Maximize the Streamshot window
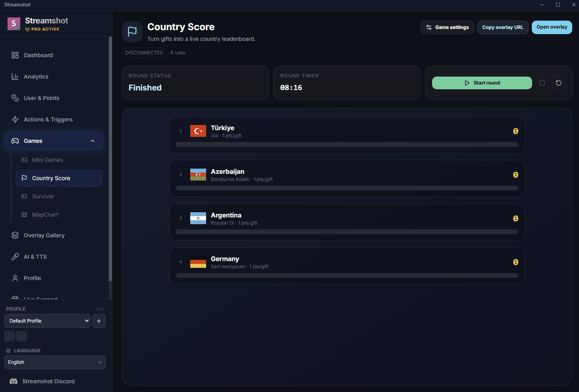Screen dimensions: 579x392 [558, 5]
